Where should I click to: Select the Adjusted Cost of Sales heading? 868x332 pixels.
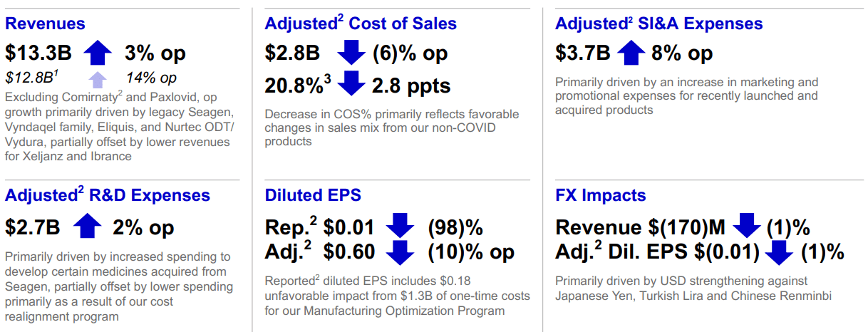tap(361, 24)
